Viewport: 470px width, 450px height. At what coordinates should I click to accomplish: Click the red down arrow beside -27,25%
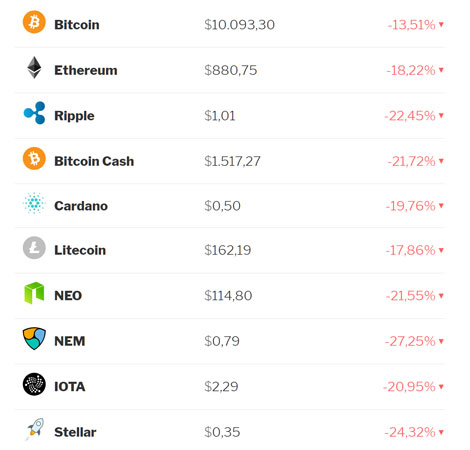click(x=441, y=341)
